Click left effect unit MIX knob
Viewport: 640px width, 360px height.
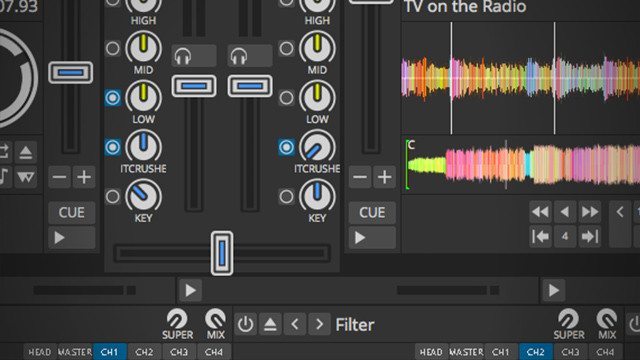coord(216,319)
